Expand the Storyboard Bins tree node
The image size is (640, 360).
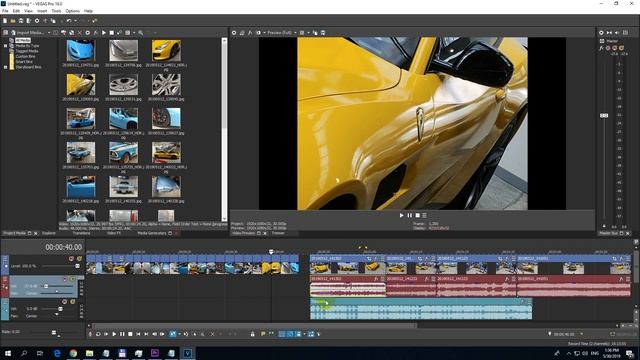[6, 67]
